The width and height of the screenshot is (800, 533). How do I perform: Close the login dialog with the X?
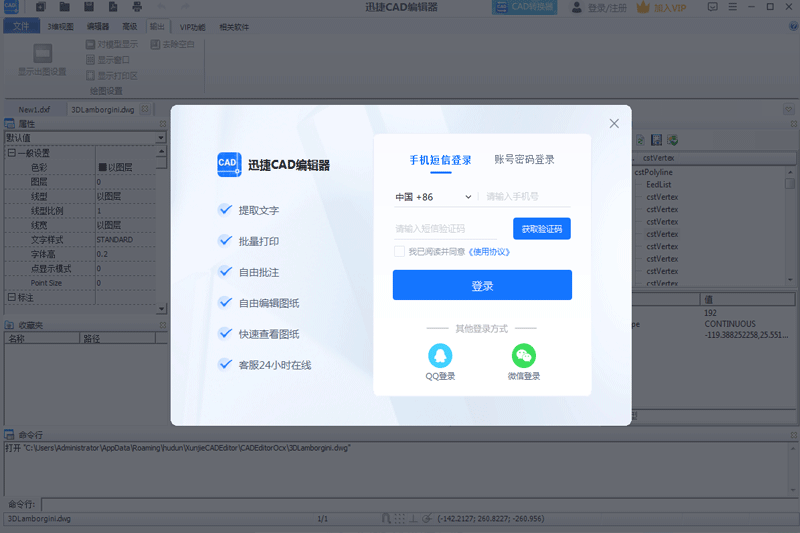click(614, 123)
